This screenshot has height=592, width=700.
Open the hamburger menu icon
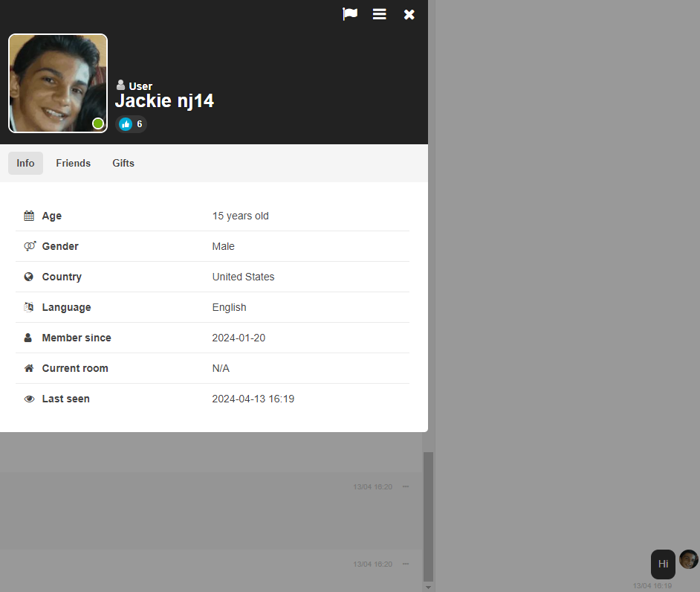click(x=380, y=14)
